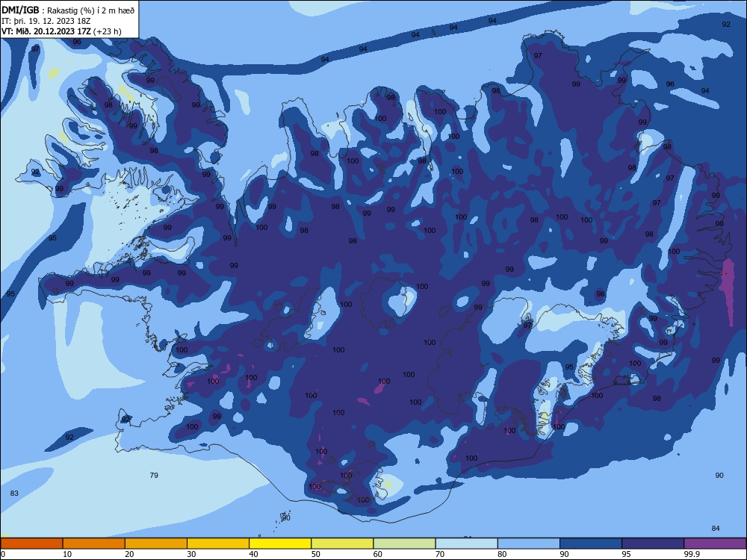Pick the dark indigo 95–99.9 legend swatch
This screenshot has width=747, height=560.
[x=653, y=544]
